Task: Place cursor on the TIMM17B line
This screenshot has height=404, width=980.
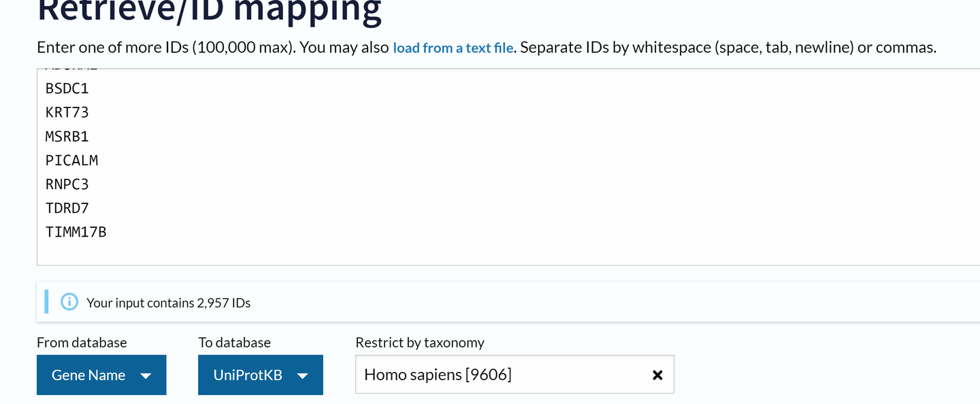Action: [x=76, y=232]
